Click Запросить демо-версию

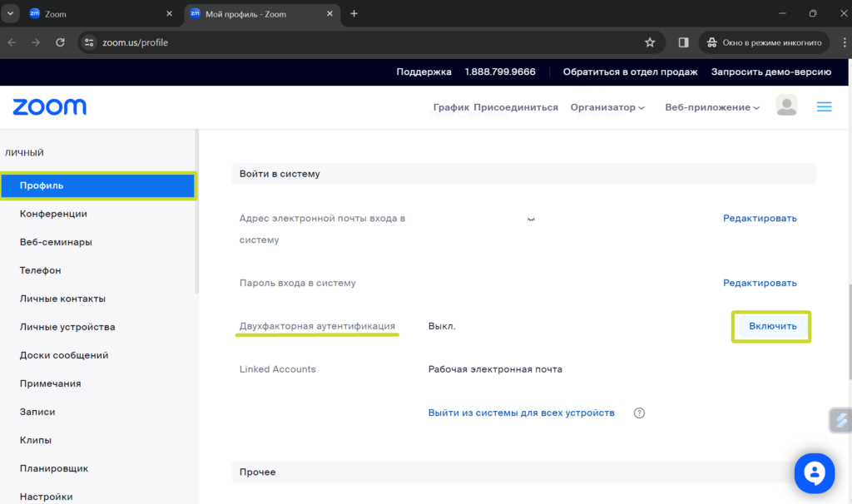(x=771, y=72)
